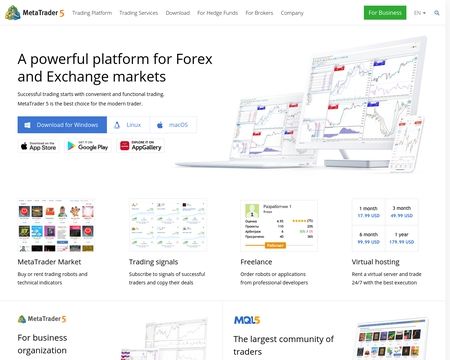
Task: Click the Windows logo icon in download button
Action: point(27,125)
